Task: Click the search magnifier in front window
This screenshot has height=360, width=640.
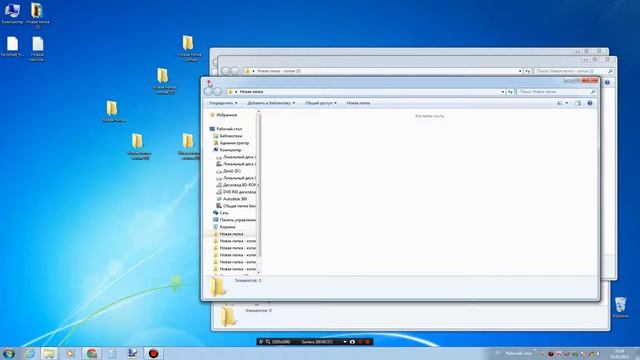Action: [x=593, y=92]
